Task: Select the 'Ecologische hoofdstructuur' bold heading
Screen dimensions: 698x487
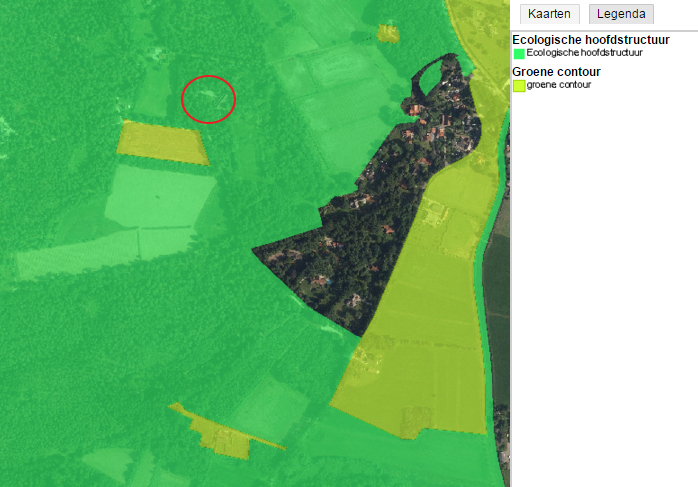Action: click(591, 40)
